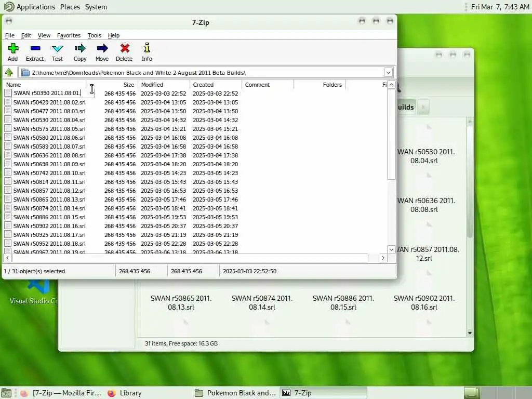This screenshot has height=399, width=532.
Task: Click SWAN r50865 2011.08.13.srl in file manager
Action: [181, 303]
